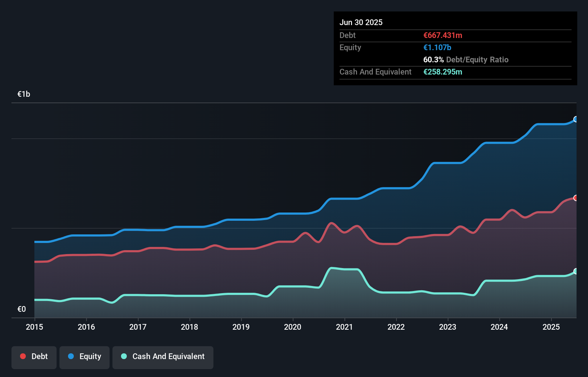Click the 60.3% Debt/Equity Ratio text

click(466, 60)
